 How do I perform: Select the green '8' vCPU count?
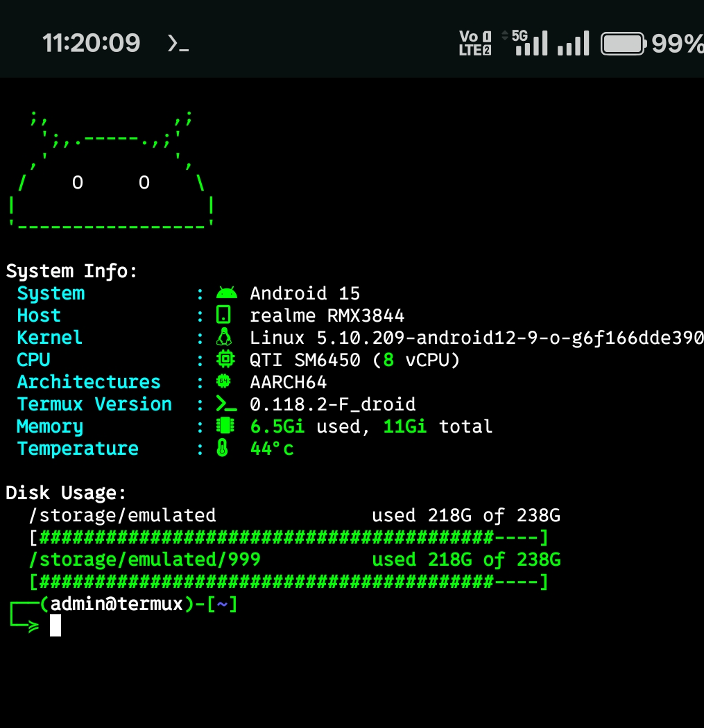(x=388, y=360)
